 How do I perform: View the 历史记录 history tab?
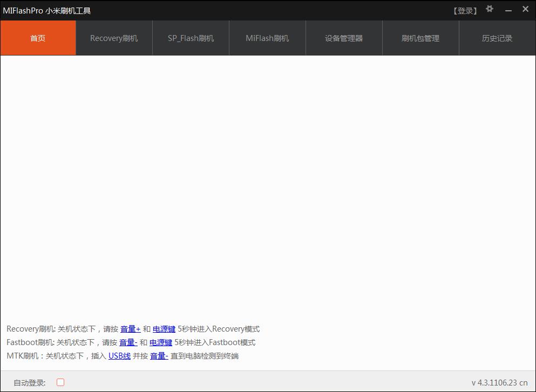(497, 38)
